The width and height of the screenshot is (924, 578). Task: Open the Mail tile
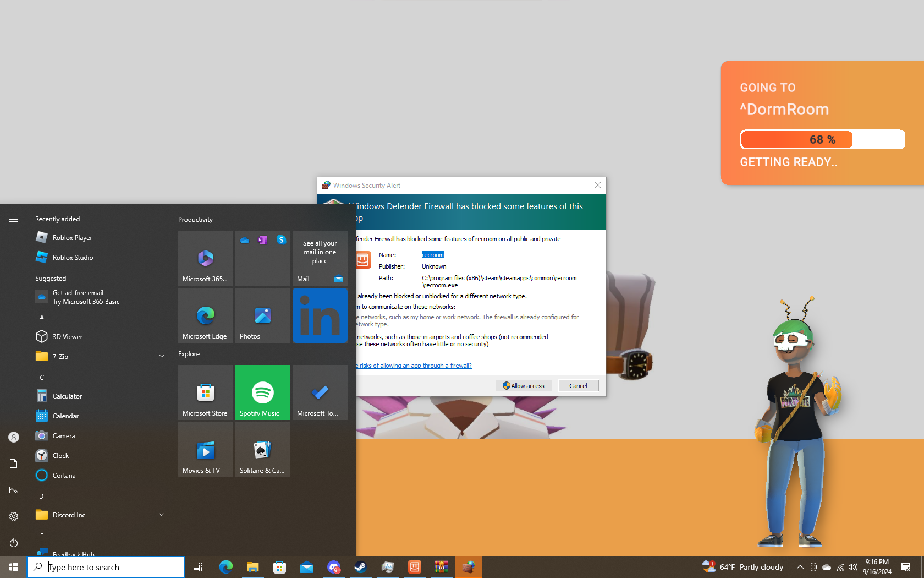coord(320,258)
